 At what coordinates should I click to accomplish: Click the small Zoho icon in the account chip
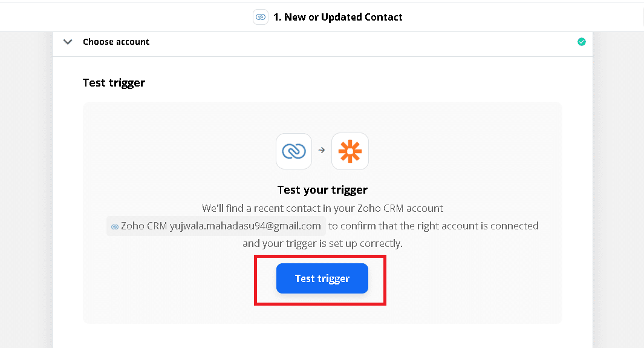(x=114, y=227)
